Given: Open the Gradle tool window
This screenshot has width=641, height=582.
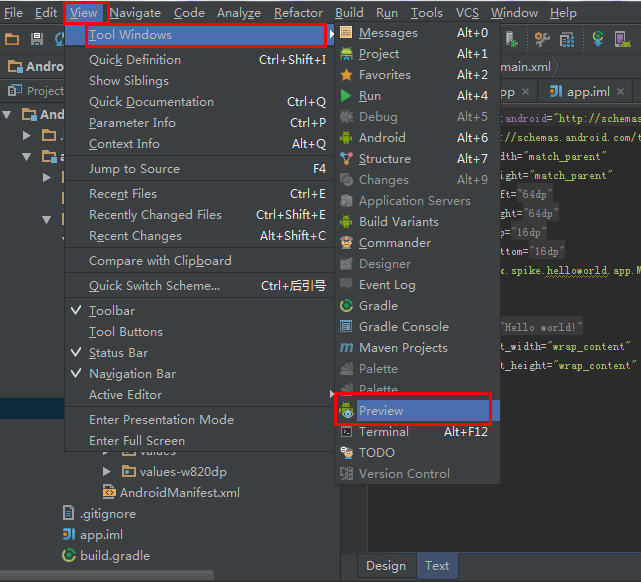Looking at the screenshot, I should coord(417,306).
